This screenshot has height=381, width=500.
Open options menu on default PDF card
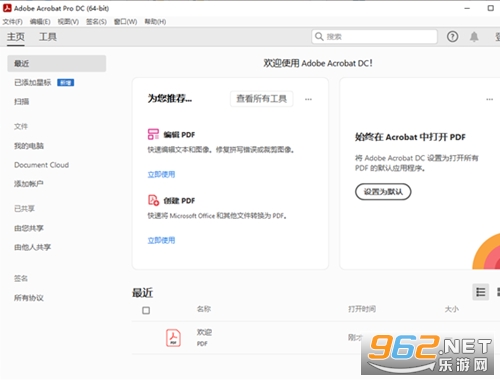(x=489, y=99)
